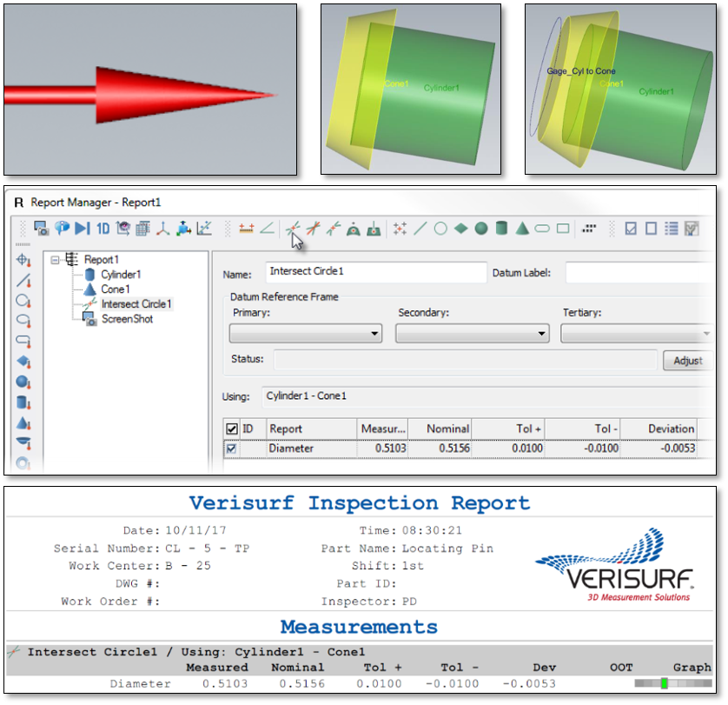The width and height of the screenshot is (728, 705).
Task: Click the measure cone sidebar icon
Action: coord(23,422)
